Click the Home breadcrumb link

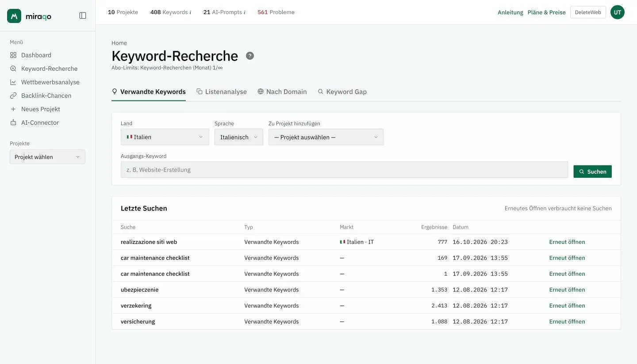[x=119, y=43]
